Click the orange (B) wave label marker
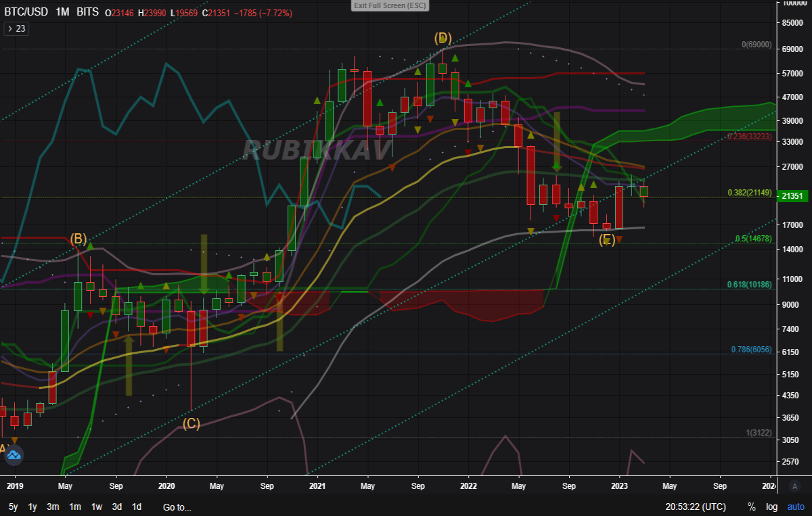This screenshot has width=812, height=516. point(78,238)
